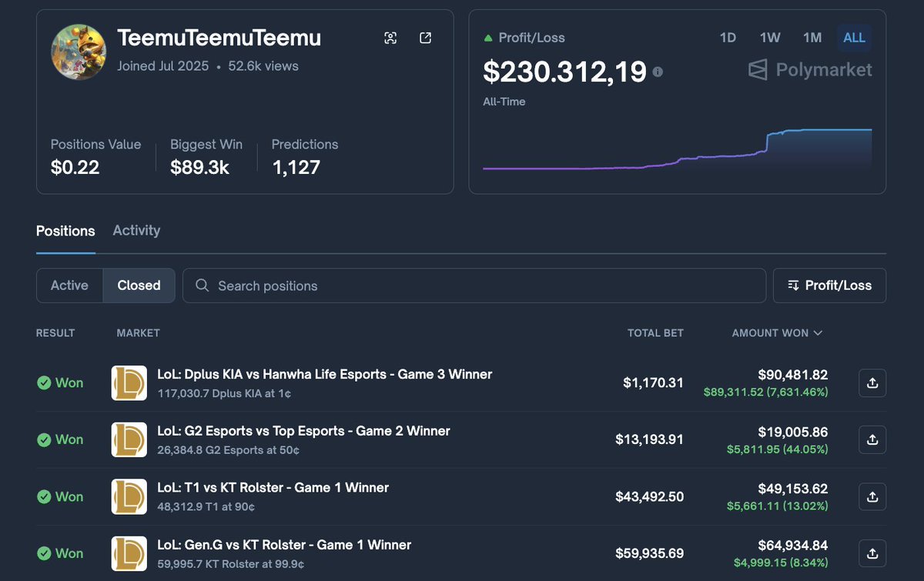The width and height of the screenshot is (924, 581).
Task: Select the ALL profit/loss range
Action: [x=854, y=38]
